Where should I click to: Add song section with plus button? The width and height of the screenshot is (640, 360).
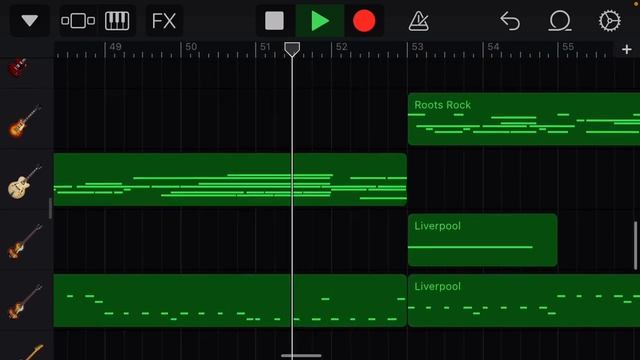[627, 49]
